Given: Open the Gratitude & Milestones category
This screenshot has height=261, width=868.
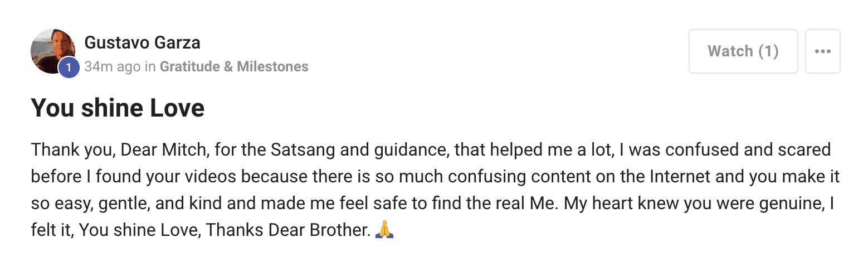Looking at the screenshot, I should pyautogui.click(x=234, y=67).
